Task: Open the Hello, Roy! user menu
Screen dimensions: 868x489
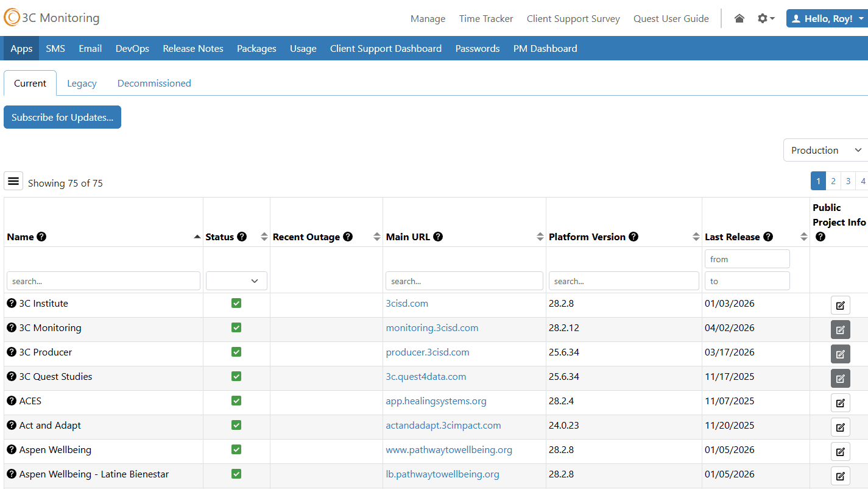Action: 827,19
